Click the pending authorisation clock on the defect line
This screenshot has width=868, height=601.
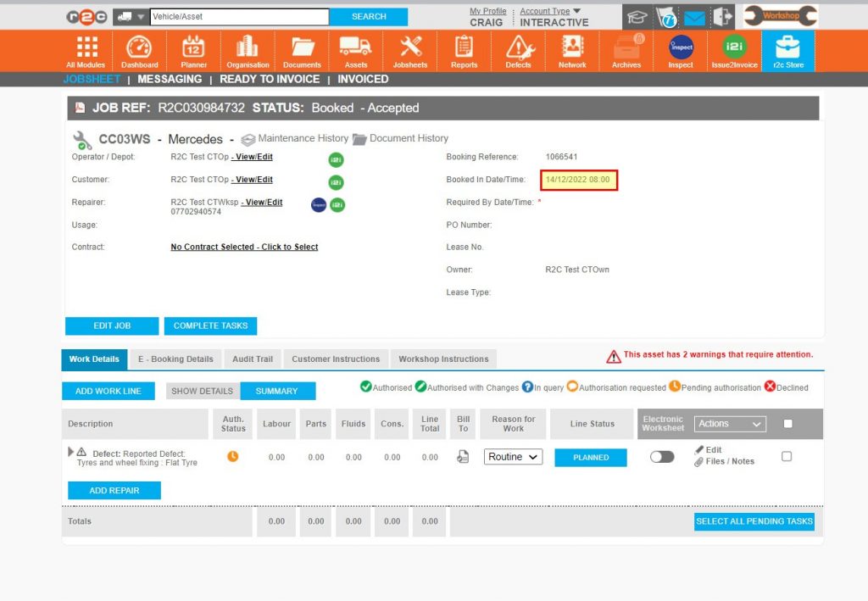231,456
